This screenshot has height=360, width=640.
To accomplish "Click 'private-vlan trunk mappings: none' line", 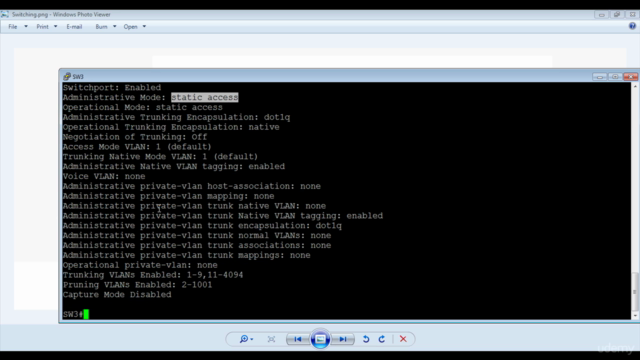I will click(187, 255).
